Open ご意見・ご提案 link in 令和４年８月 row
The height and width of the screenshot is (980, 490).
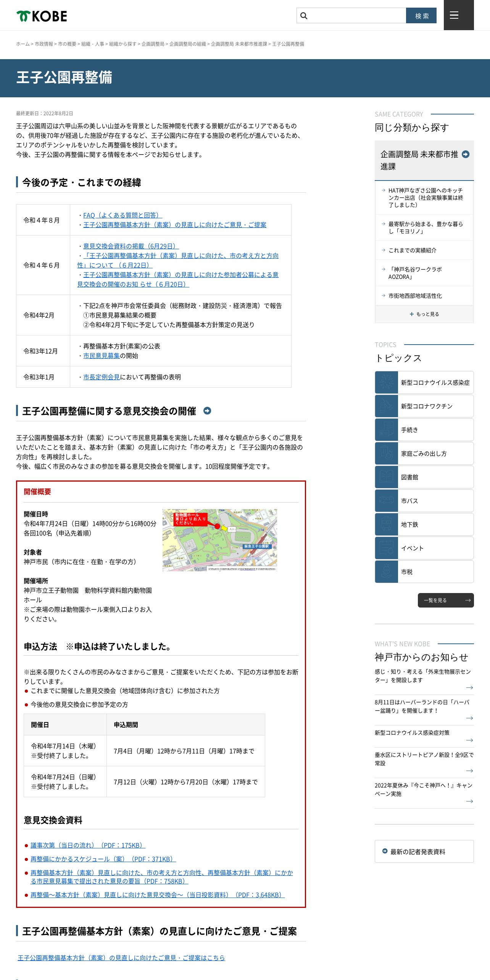pos(175,225)
